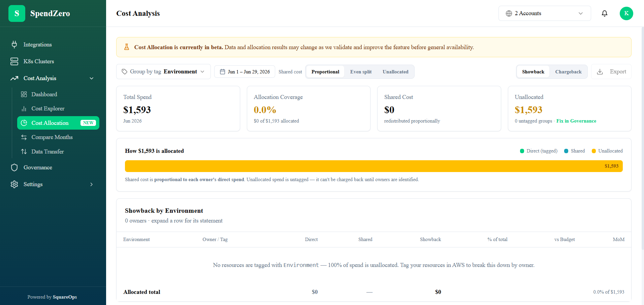
Task: Click the % of total column header
Action: point(497,239)
